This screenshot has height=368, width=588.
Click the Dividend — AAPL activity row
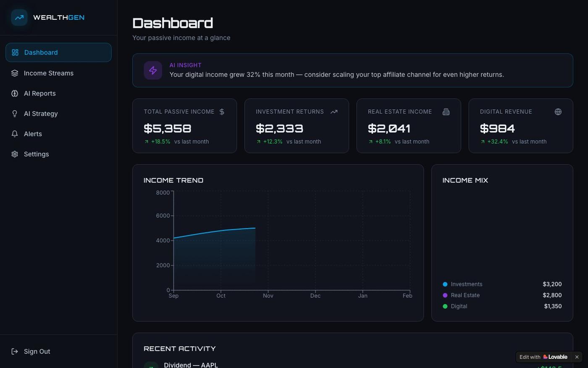pyautogui.click(x=353, y=365)
